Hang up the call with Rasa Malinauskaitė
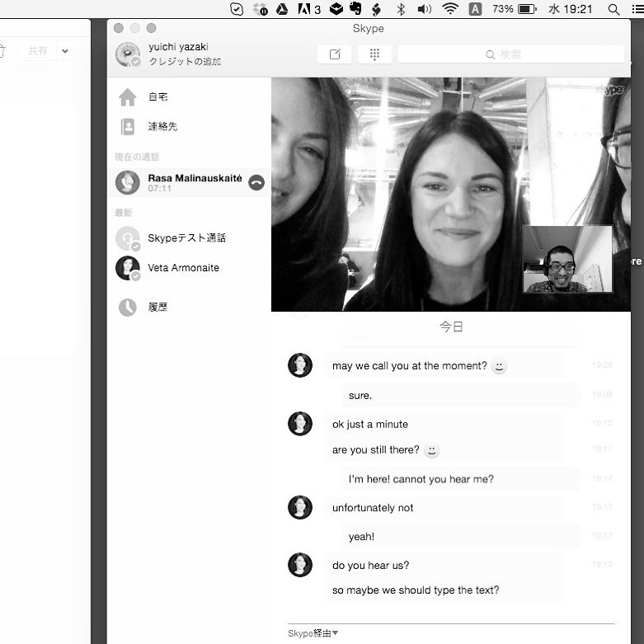644x644 pixels. (x=256, y=182)
